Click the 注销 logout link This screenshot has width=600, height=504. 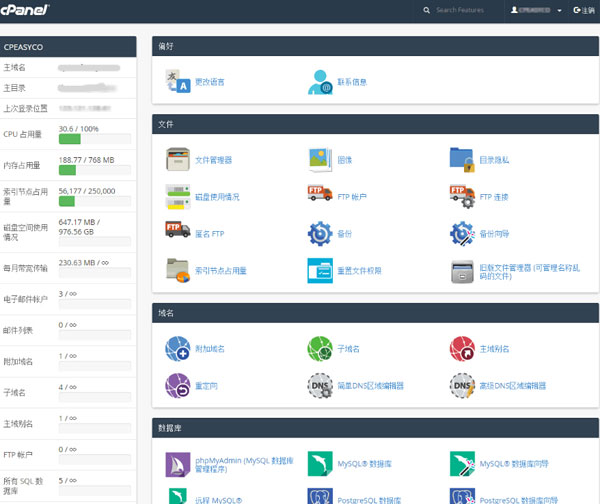tap(582, 10)
